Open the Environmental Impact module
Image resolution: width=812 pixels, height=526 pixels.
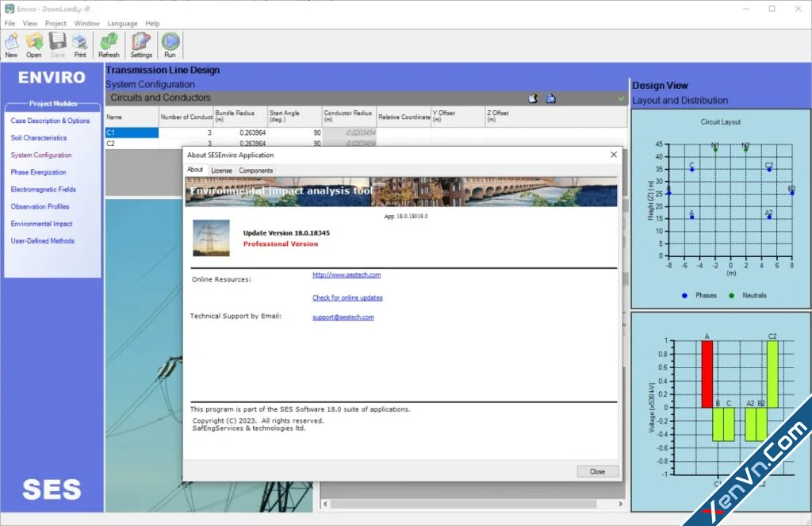pos(41,224)
